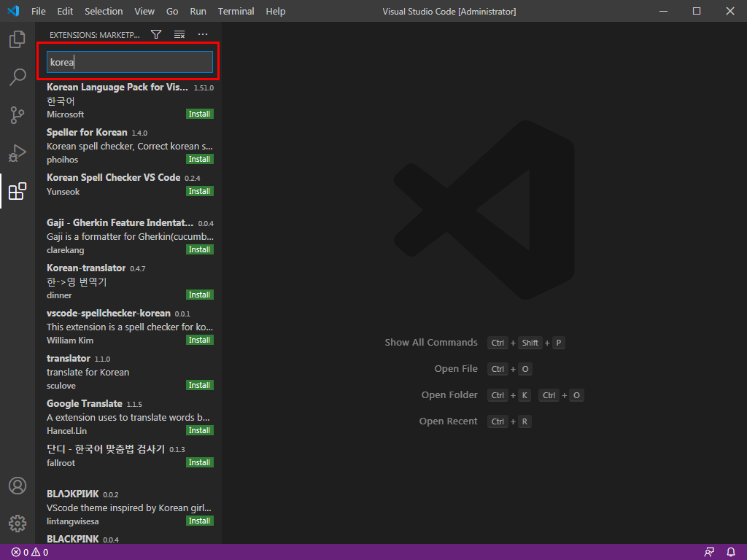Image resolution: width=747 pixels, height=560 pixels.
Task: Click Open Recent hint label
Action: click(449, 421)
